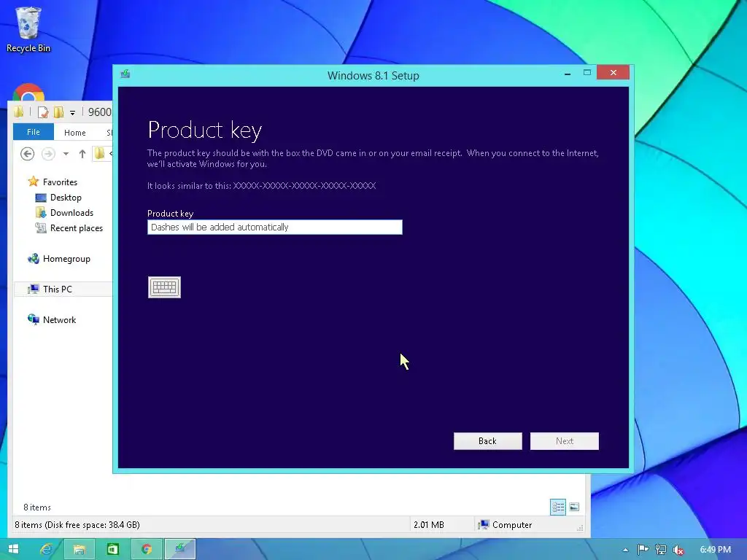Click Properties icon in Explorer quick access toolbar

click(x=43, y=112)
